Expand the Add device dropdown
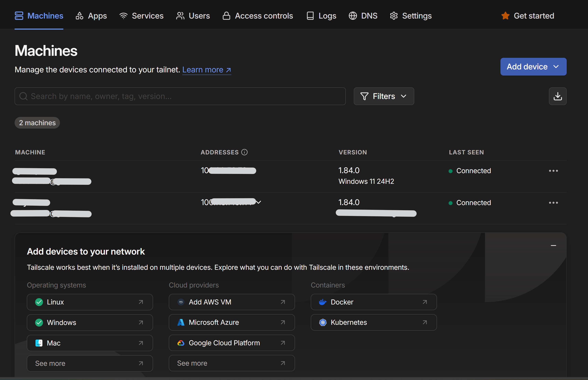The width and height of the screenshot is (588, 380). (x=533, y=67)
